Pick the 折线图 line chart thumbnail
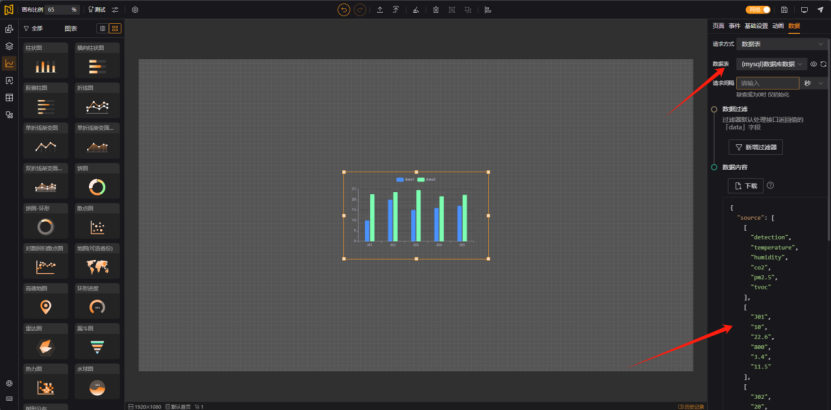 (97, 101)
